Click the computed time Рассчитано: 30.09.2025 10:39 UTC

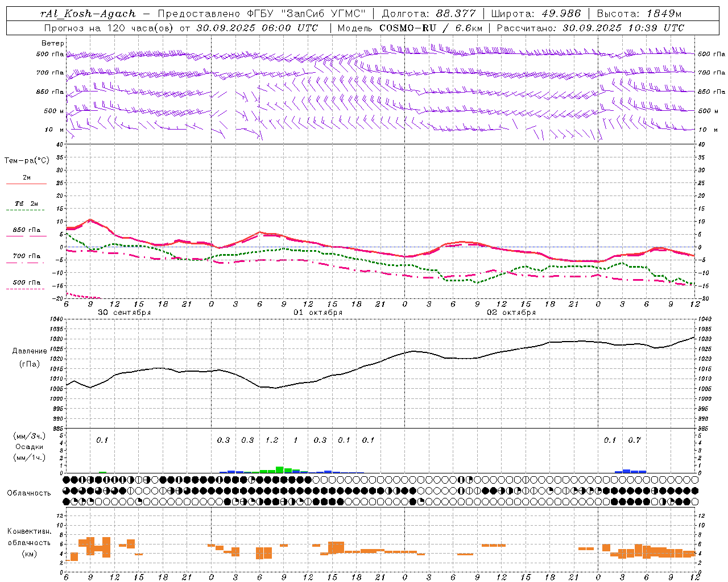(590, 28)
